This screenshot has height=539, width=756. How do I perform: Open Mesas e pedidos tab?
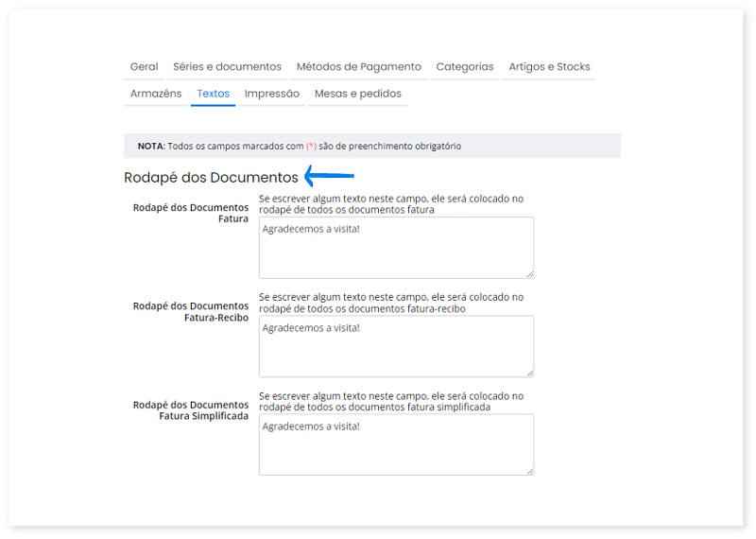click(358, 94)
